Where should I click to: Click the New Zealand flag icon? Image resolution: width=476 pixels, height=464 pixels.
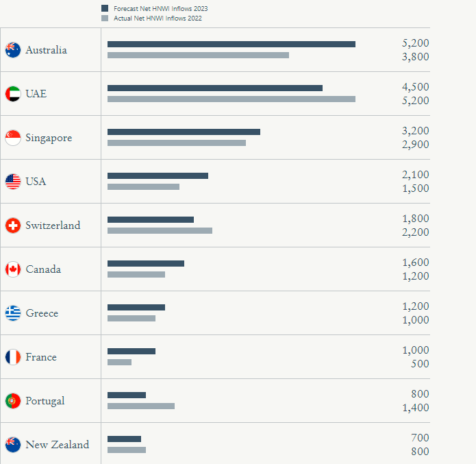[13, 445]
